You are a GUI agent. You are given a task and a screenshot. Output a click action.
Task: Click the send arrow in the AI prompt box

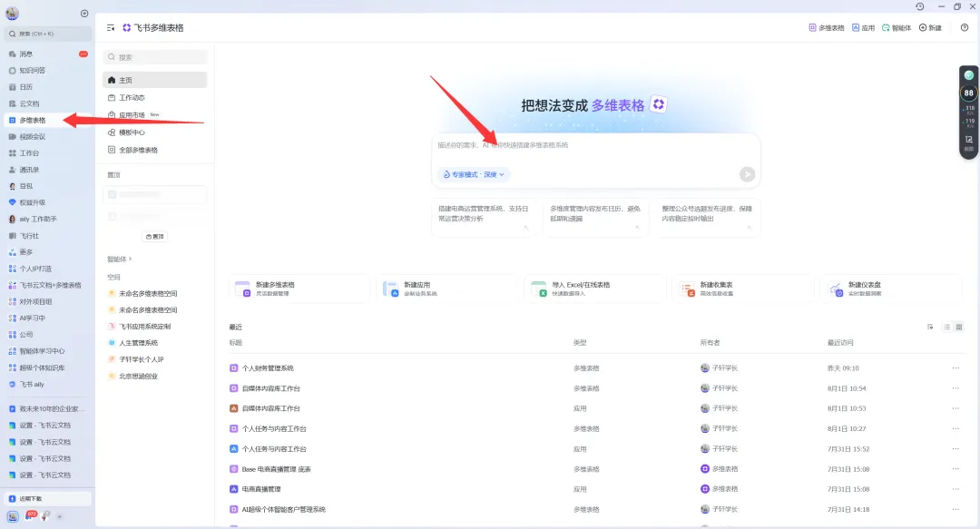[x=747, y=174]
